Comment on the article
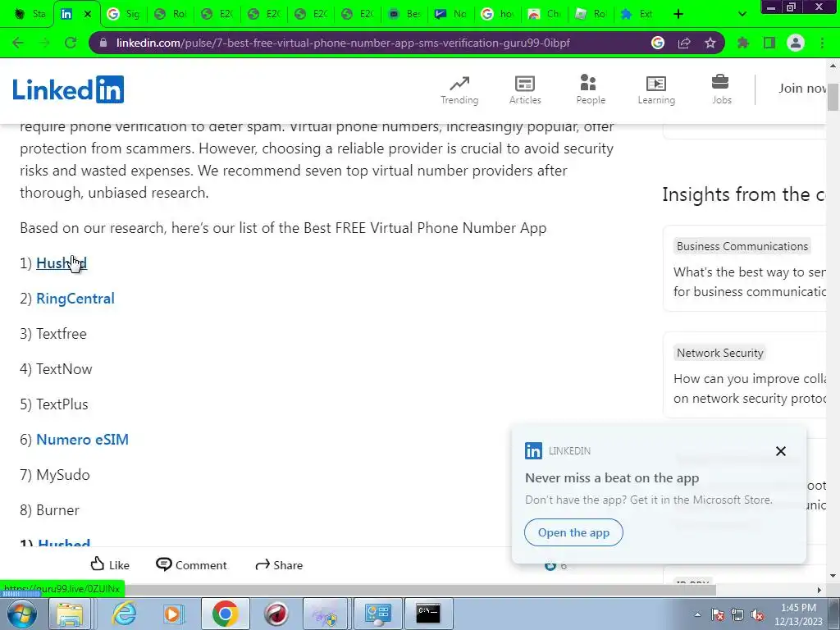Screen dimensions: 840x630 click(191, 564)
